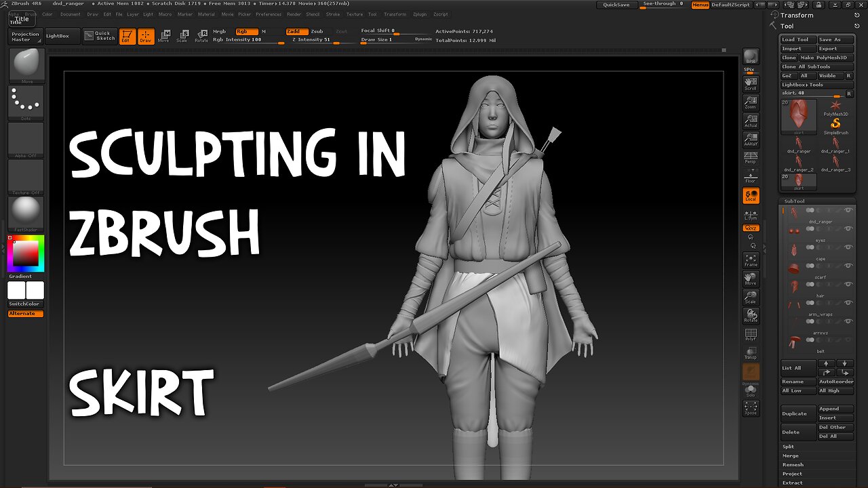
Task: Move subtool down with arrow button
Action: [x=844, y=364]
